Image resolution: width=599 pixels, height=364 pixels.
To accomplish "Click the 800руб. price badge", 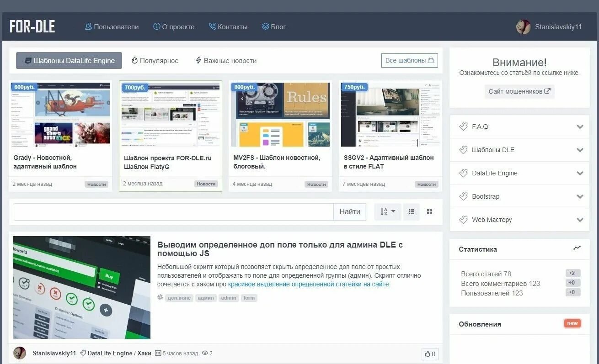I will pos(244,87).
